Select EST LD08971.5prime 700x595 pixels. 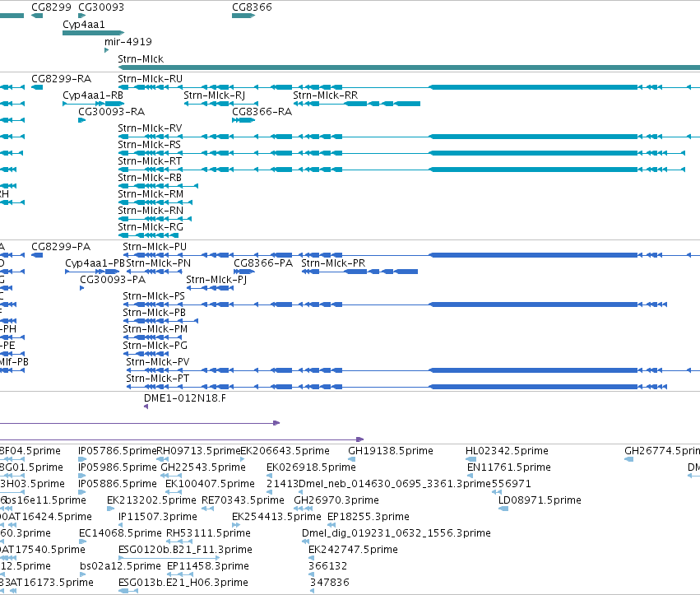tap(540, 500)
